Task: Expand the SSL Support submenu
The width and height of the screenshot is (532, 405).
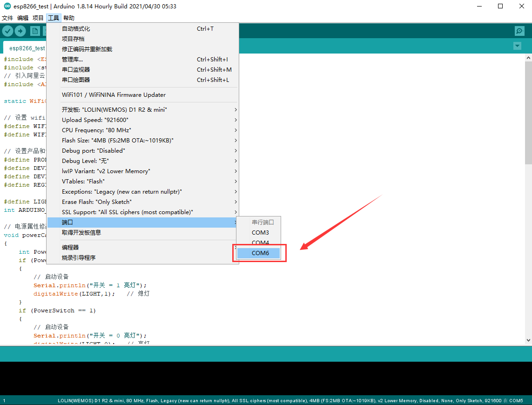Action: [x=142, y=212]
